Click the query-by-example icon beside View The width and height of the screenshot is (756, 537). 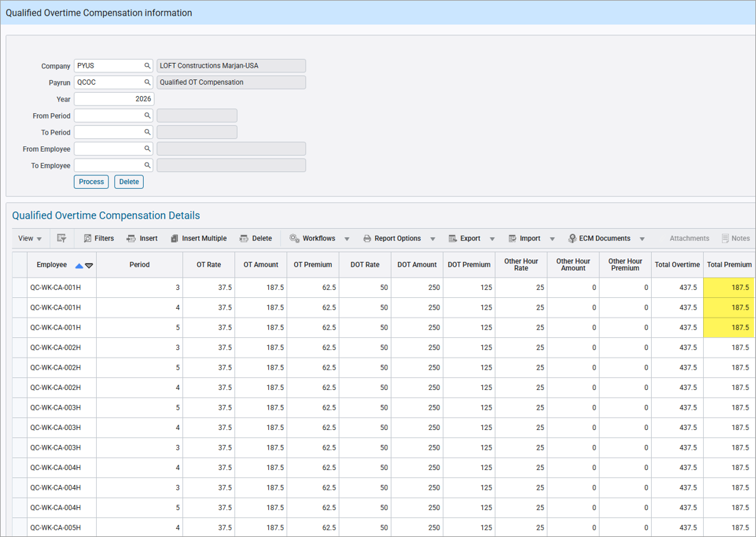tap(61, 238)
